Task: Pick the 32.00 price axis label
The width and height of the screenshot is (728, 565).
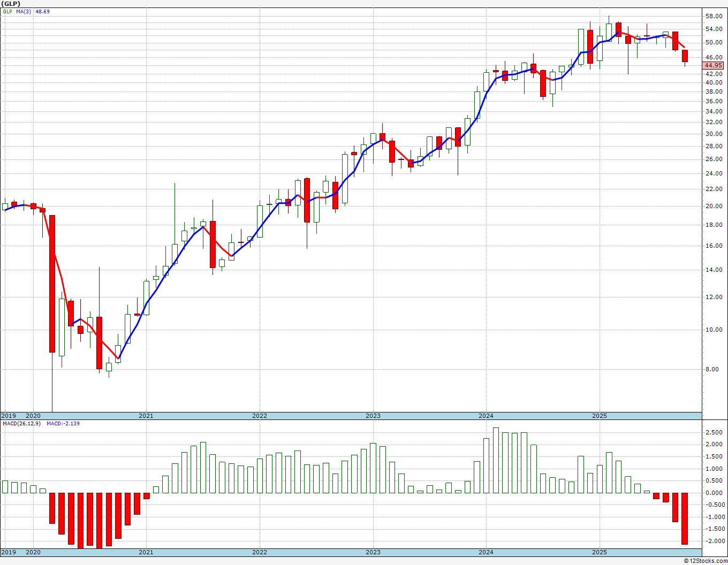Action: coord(714,122)
